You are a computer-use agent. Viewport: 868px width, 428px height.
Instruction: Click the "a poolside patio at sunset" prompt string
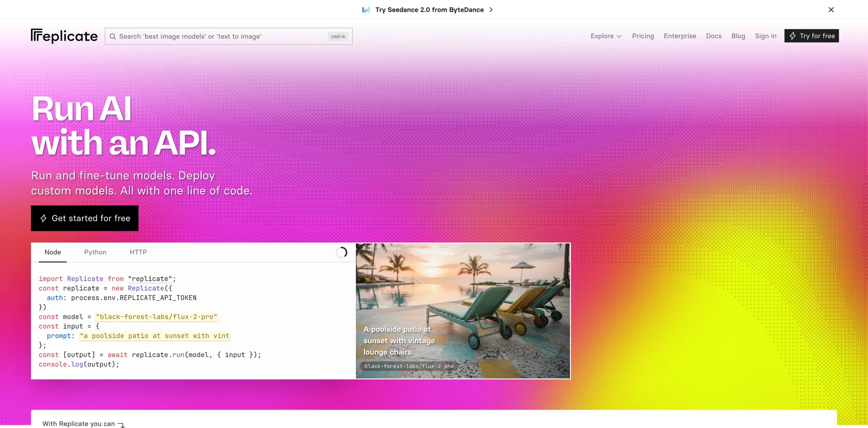click(x=155, y=336)
